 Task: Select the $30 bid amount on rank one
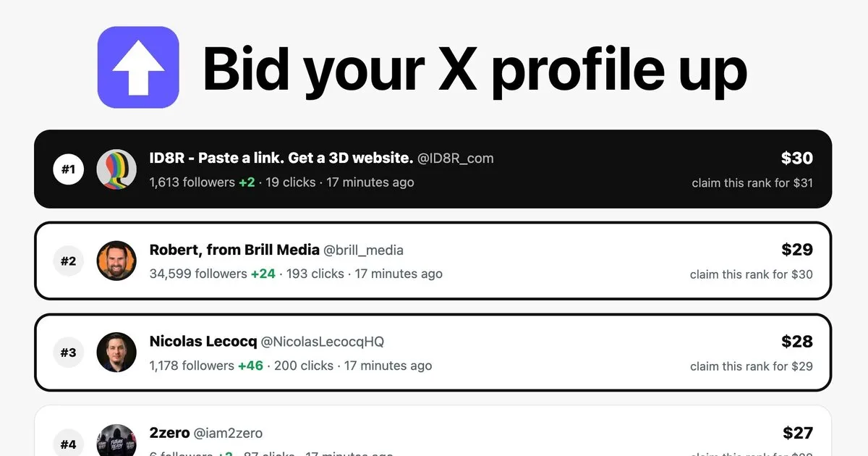[x=797, y=158]
